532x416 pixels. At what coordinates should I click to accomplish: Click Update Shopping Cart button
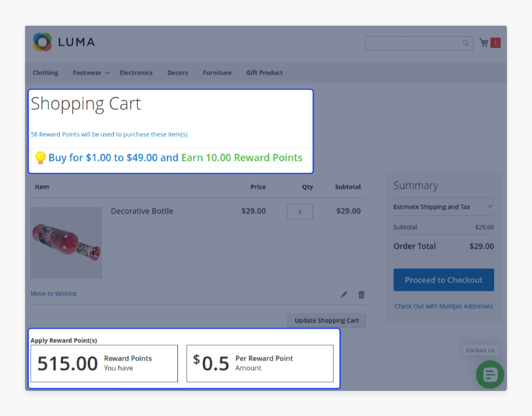tap(326, 320)
